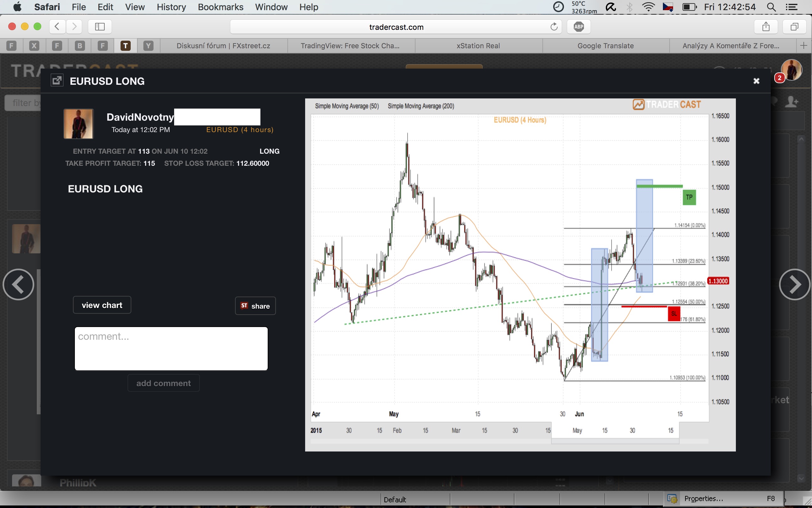The width and height of the screenshot is (812, 508).
Task: Click the View menu
Action: point(135,7)
